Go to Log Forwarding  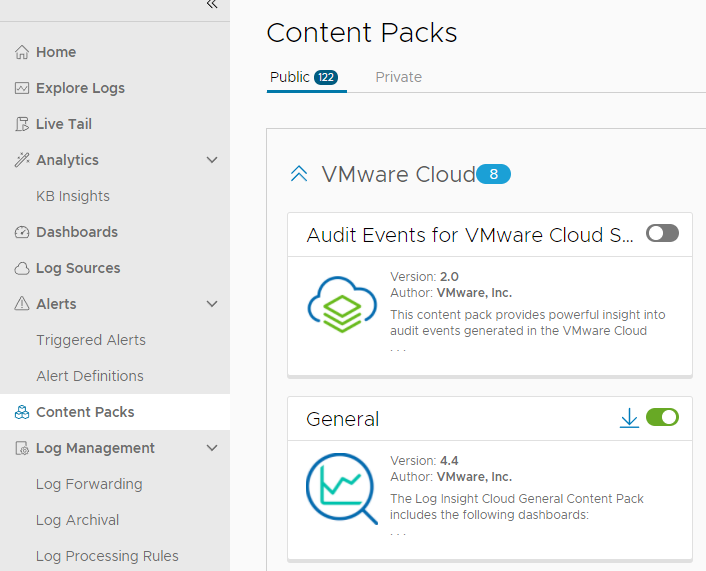[89, 484]
